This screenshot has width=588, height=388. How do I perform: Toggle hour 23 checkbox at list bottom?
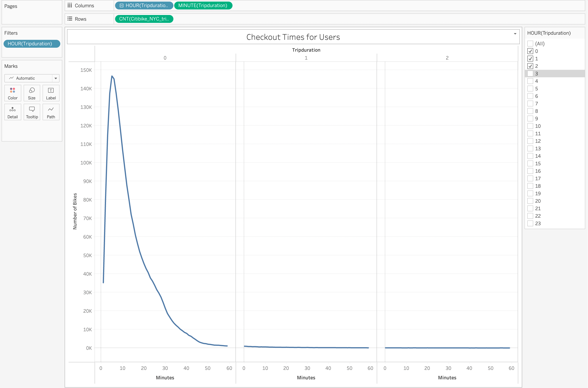click(530, 223)
